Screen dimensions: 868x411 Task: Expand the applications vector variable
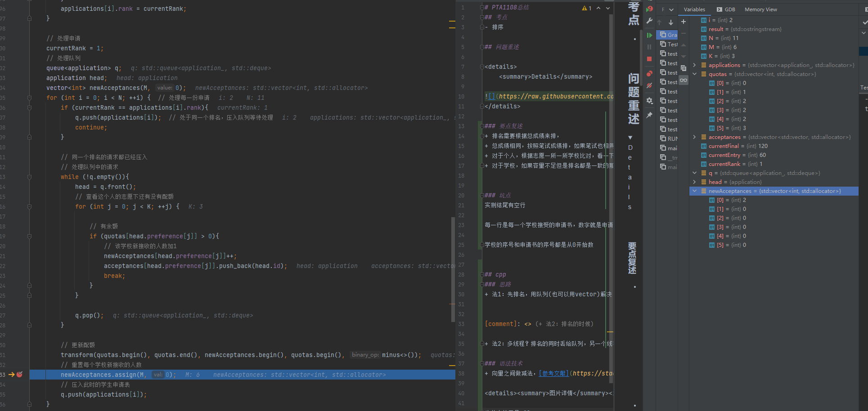tap(694, 65)
